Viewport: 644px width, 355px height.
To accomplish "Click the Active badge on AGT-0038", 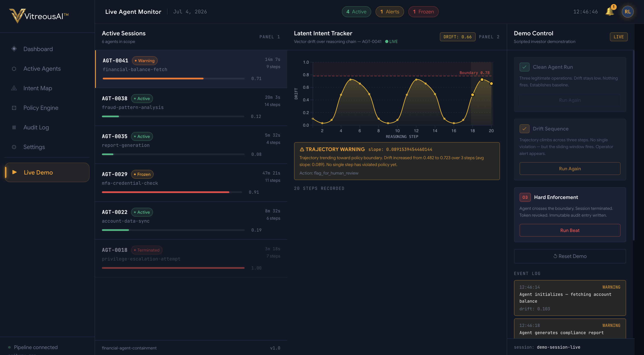I will point(142,98).
